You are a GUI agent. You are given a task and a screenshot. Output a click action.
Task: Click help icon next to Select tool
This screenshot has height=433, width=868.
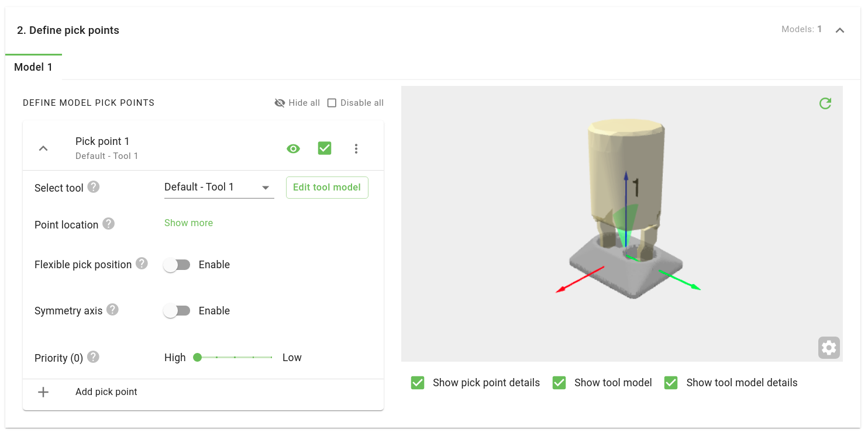[94, 187]
